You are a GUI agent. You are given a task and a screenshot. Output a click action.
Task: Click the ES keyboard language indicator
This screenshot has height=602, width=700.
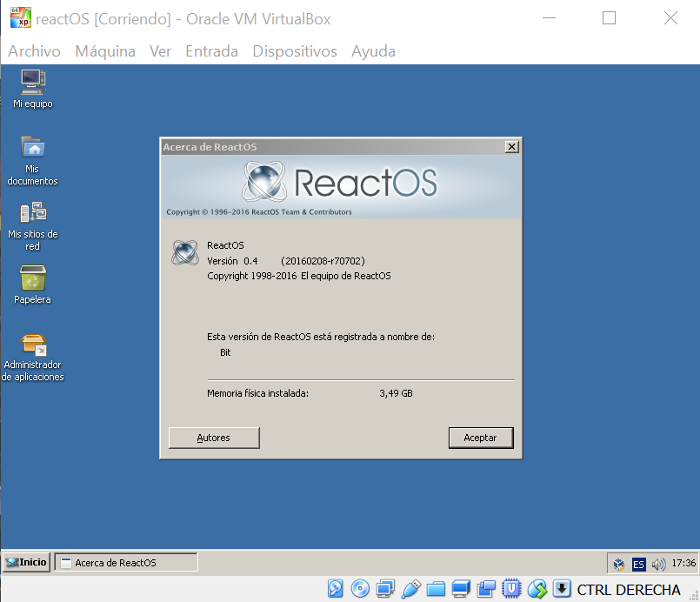pyautogui.click(x=638, y=564)
